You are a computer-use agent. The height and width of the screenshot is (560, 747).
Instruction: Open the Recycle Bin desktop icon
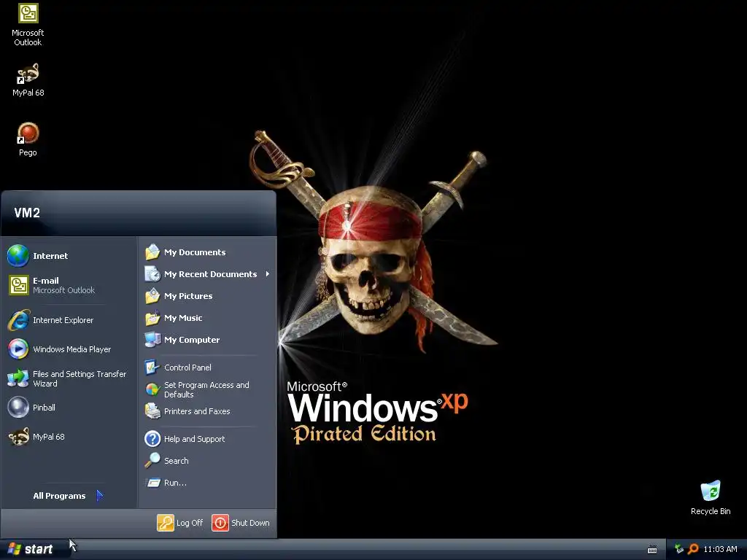tap(711, 497)
